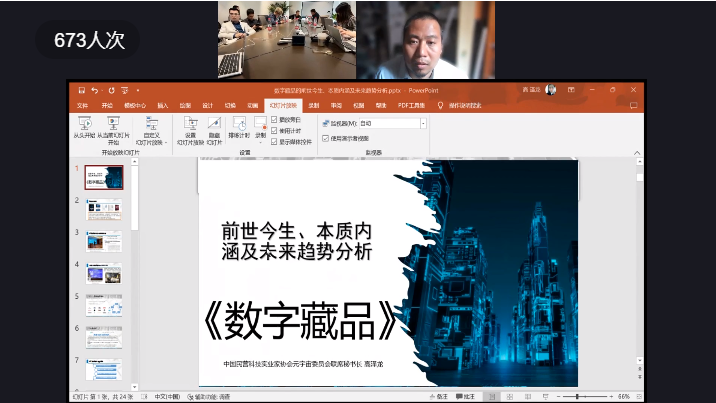The image size is (716, 403).
Task: Select slide 2 thumbnail
Action: [x=104, y=209]
